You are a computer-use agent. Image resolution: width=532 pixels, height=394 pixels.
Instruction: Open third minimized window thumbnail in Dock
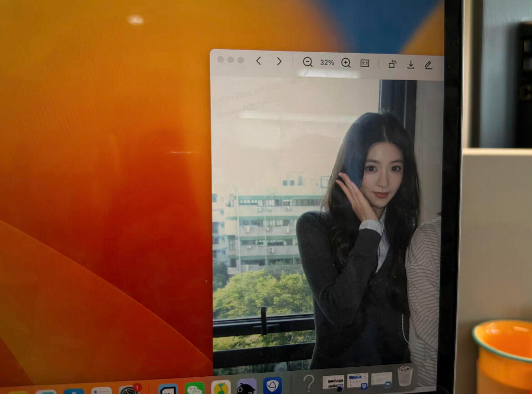point(381,379)
